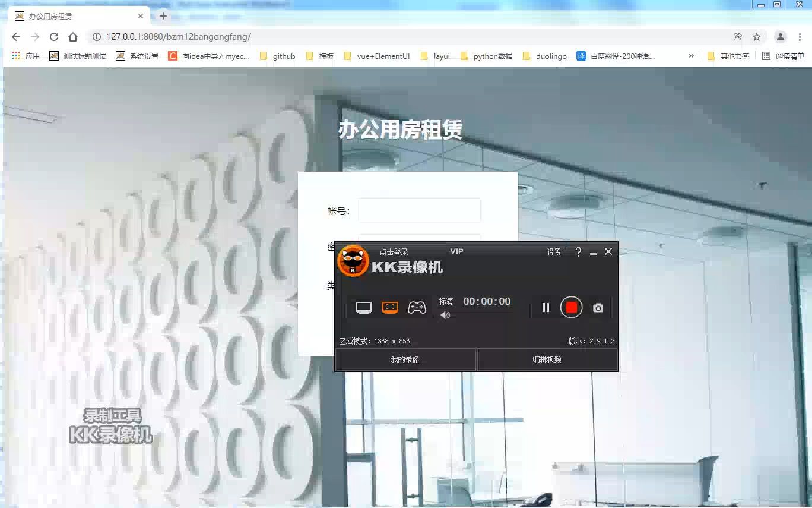
Task: Open the Chrome profile avatar
Action: click(x=781, y=37)
